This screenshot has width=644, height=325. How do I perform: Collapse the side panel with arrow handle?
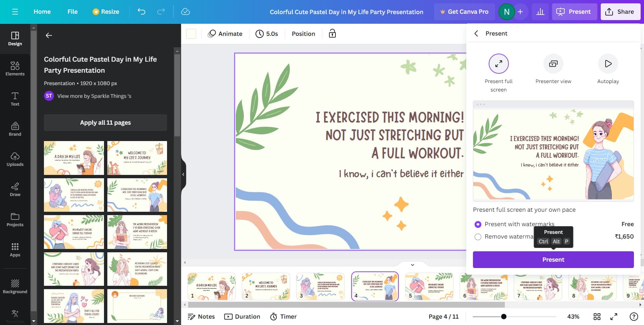[x=183, y=174]
